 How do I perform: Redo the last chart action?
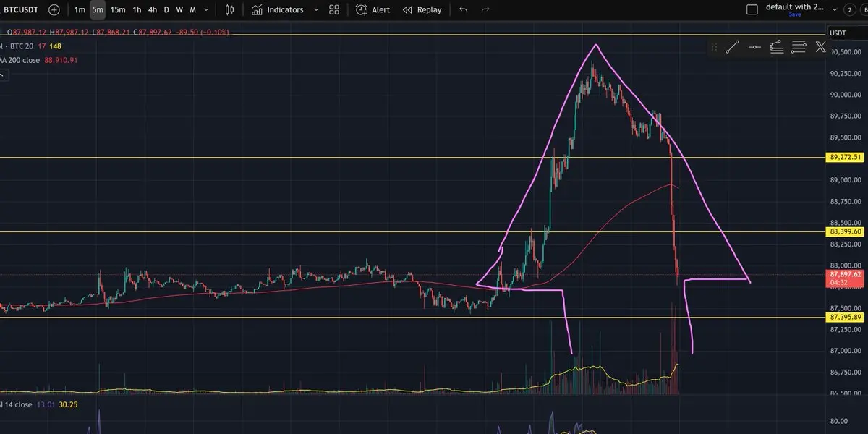(x=485, y=10)
